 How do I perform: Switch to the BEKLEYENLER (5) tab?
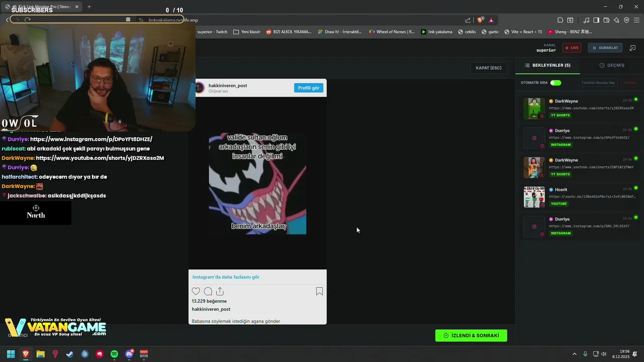pyautogui.click(x=547, y=65)
